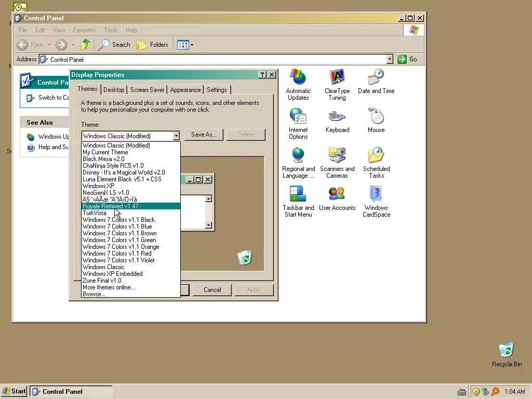Viewport: 532px width, 399px height.
Task: Open the Address bar dropdown arrow
Action: coord(390,59)
